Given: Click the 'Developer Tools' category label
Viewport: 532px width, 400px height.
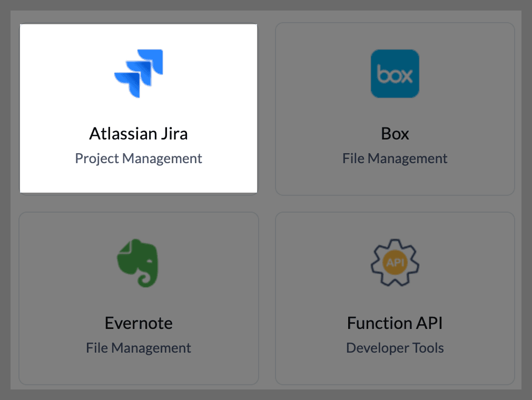Looking at the screenshot, I should click(395, 348).
